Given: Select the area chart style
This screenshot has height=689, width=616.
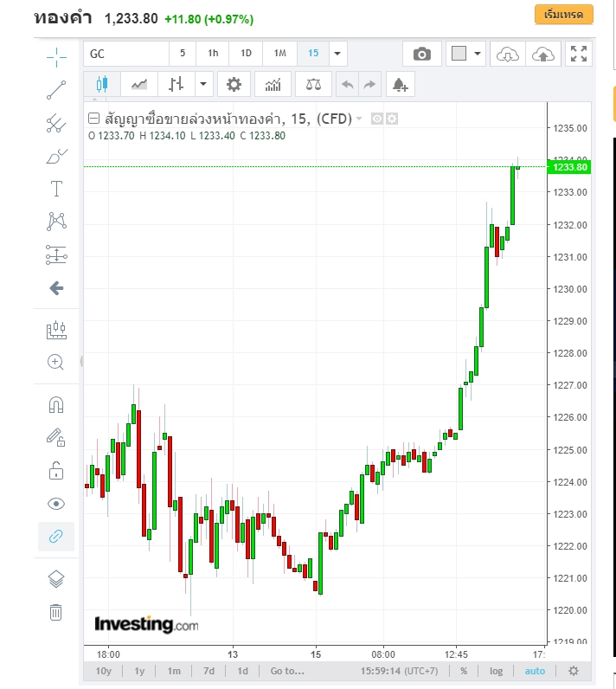Looking at the screenshot, I should click(139, 84).
